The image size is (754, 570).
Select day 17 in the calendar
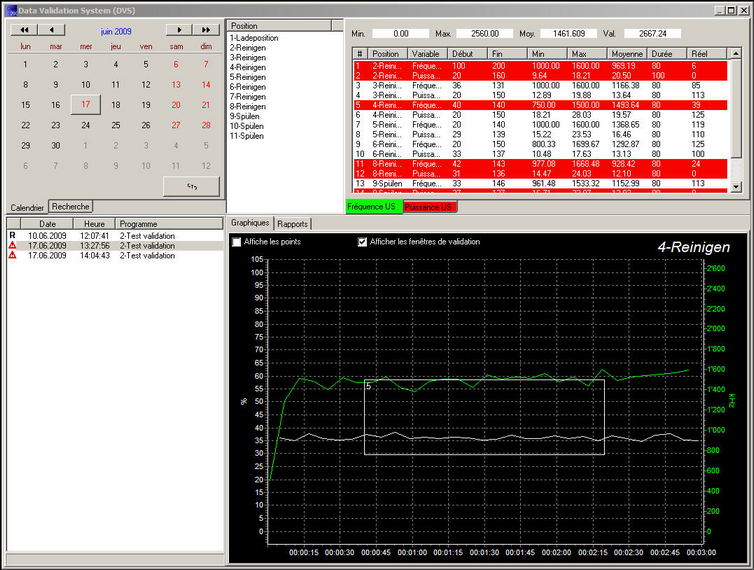(x=86, y=104)
